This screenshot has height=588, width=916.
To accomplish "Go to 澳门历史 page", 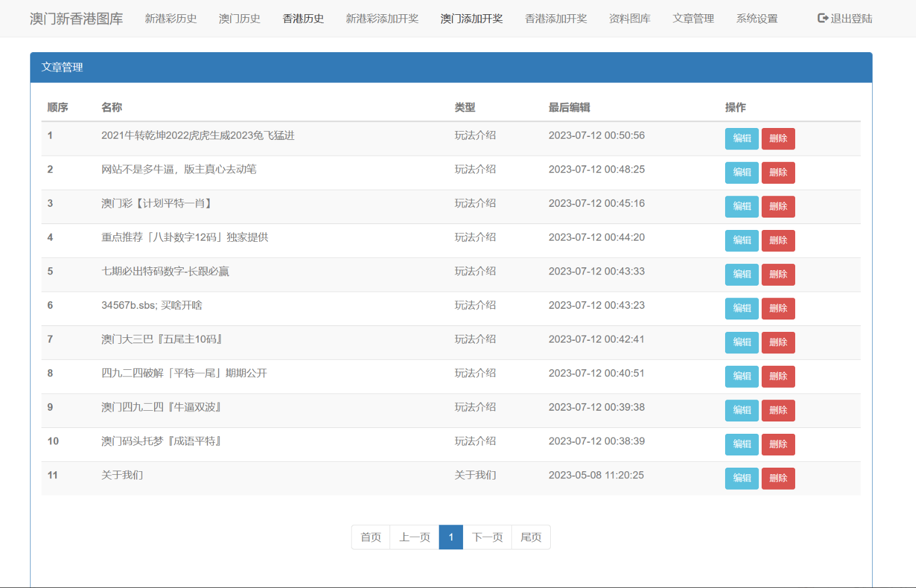I will click(x=240, y=18).
